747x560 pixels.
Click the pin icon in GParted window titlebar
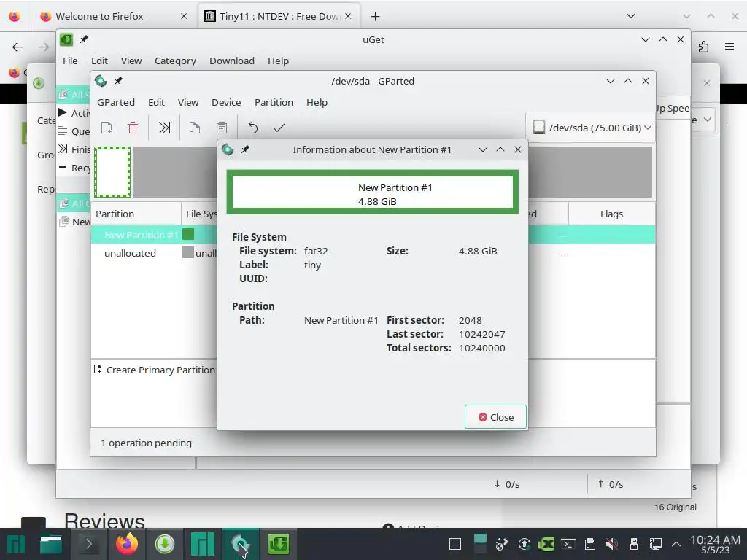(118, 81)
